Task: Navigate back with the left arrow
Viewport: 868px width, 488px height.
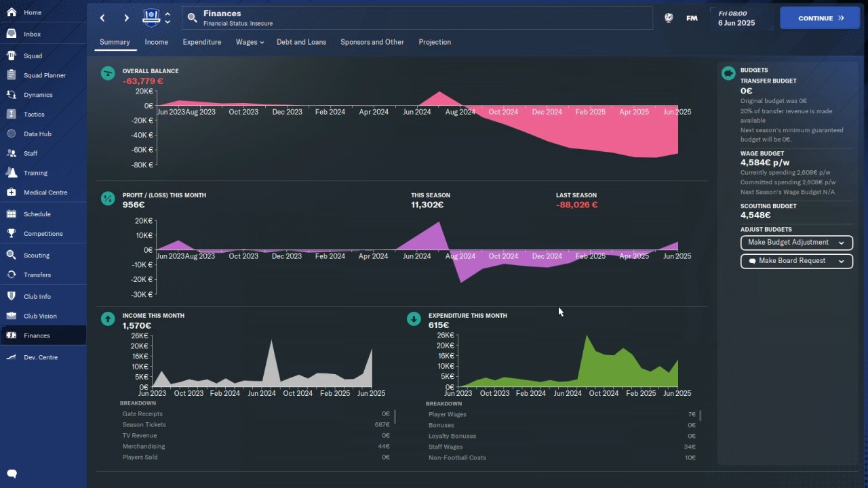Action: click(102, 18)
